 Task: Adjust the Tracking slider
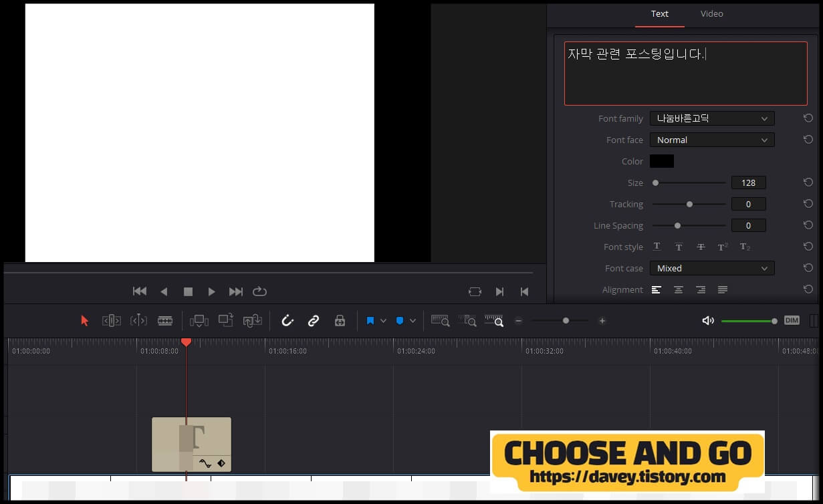689,204
